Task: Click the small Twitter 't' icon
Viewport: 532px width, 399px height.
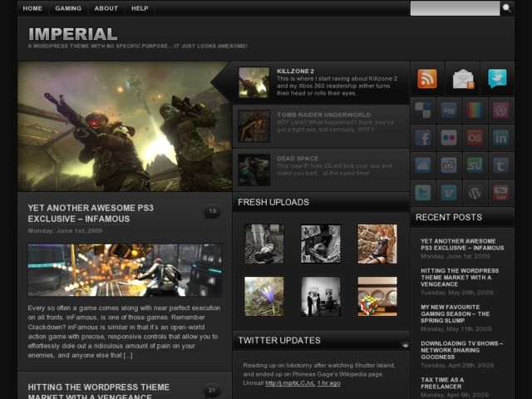Action: (x=423, y=193)
